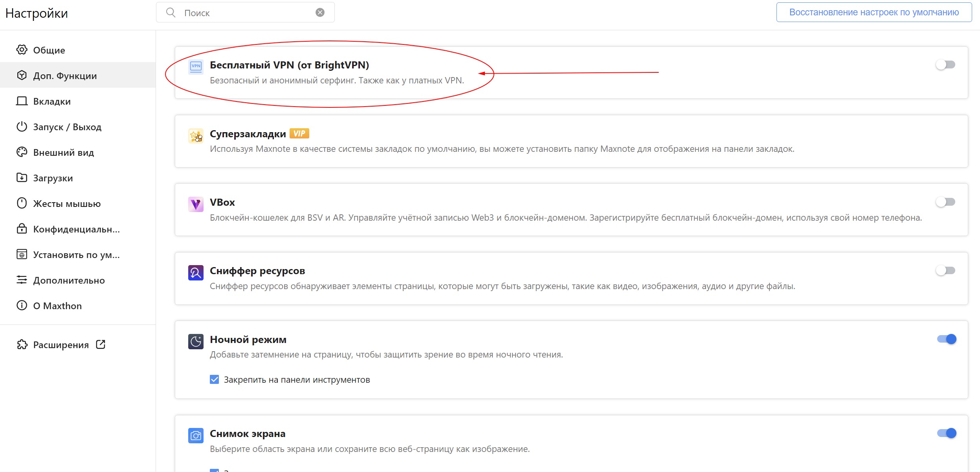Click the Superbookmarks bee icon
Screen dimensions: 980x472
point(196,136)
